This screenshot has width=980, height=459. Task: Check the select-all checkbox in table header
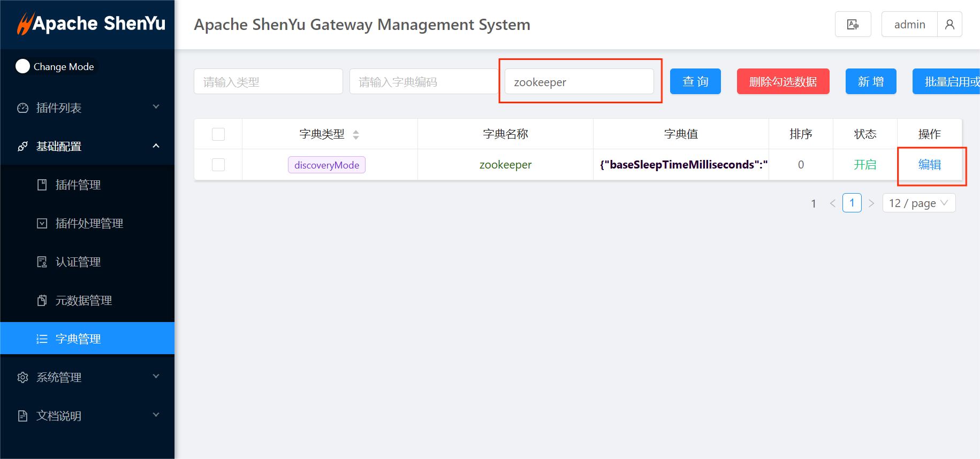click(218, 134)
